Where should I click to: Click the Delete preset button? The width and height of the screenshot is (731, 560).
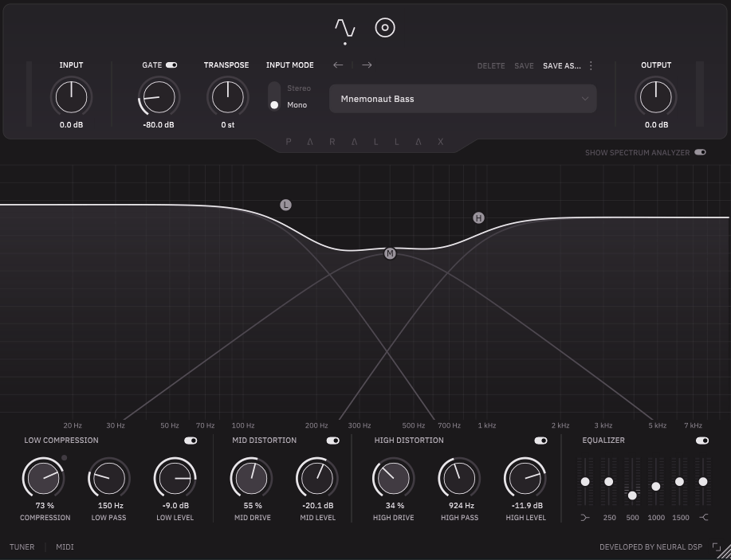[x=491, y=65]
